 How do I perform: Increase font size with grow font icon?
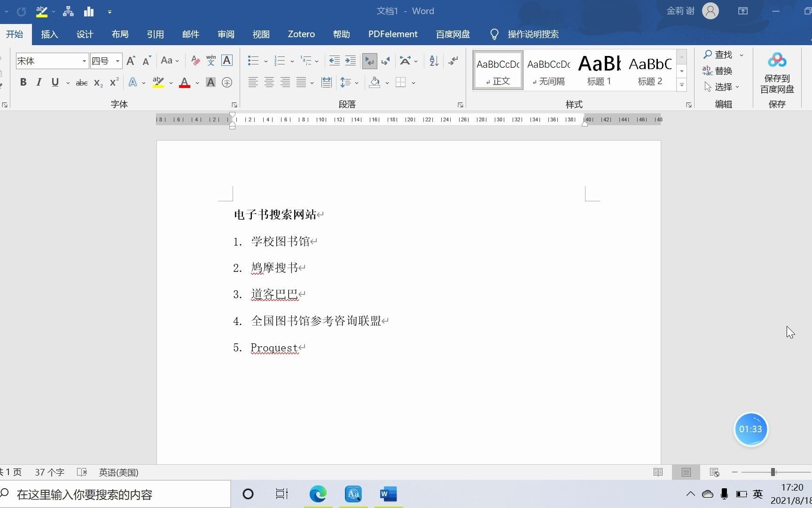(x=131, y=61)
